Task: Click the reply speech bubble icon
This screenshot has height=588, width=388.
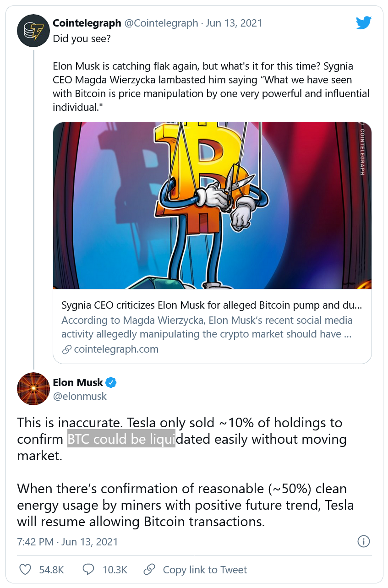Action: (x=88, y=570)
